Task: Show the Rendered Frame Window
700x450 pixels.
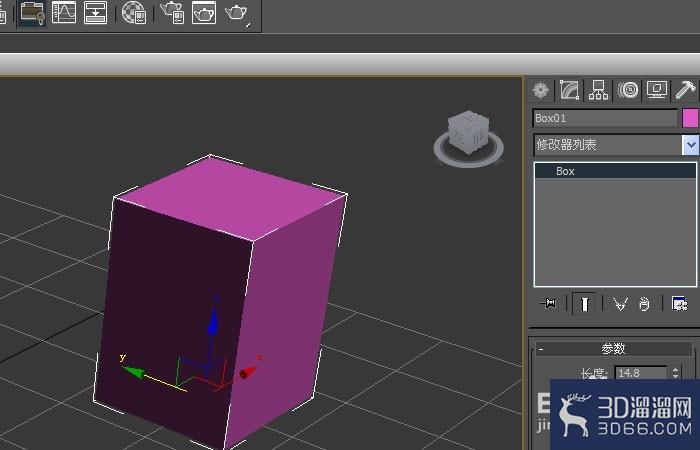Action: pos(204,12)
